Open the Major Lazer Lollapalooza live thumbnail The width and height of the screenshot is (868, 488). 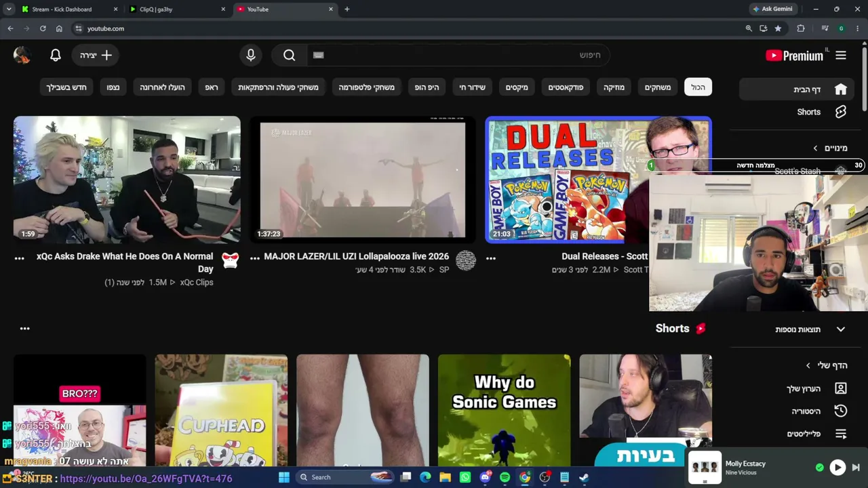coord(363,180)
